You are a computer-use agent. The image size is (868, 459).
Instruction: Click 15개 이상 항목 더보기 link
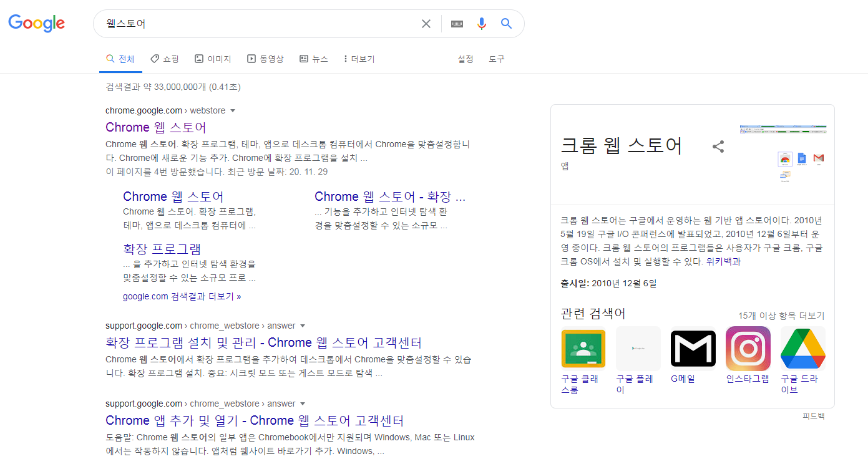[781, 316]
